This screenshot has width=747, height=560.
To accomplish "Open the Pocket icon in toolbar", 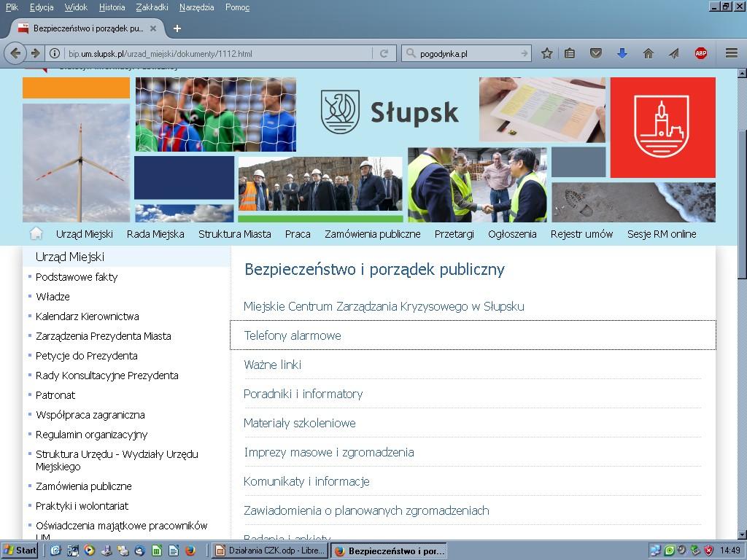I will 595,53.
